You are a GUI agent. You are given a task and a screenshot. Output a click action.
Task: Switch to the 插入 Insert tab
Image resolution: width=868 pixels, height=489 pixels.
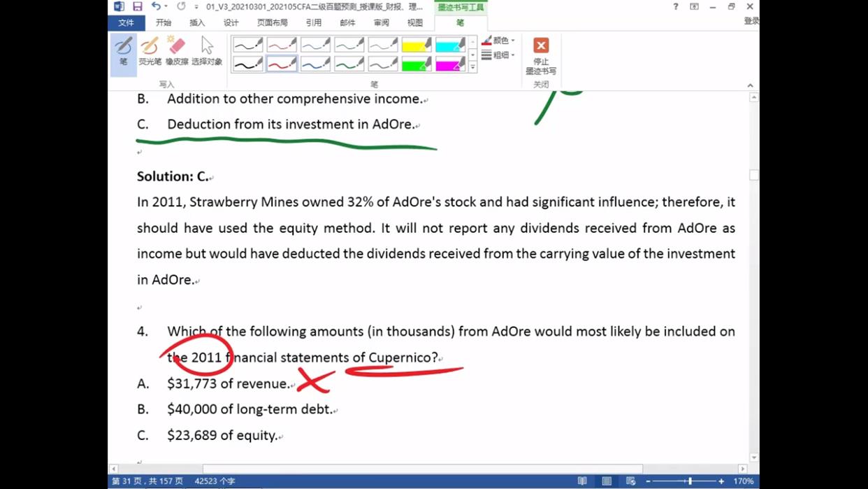197,22
